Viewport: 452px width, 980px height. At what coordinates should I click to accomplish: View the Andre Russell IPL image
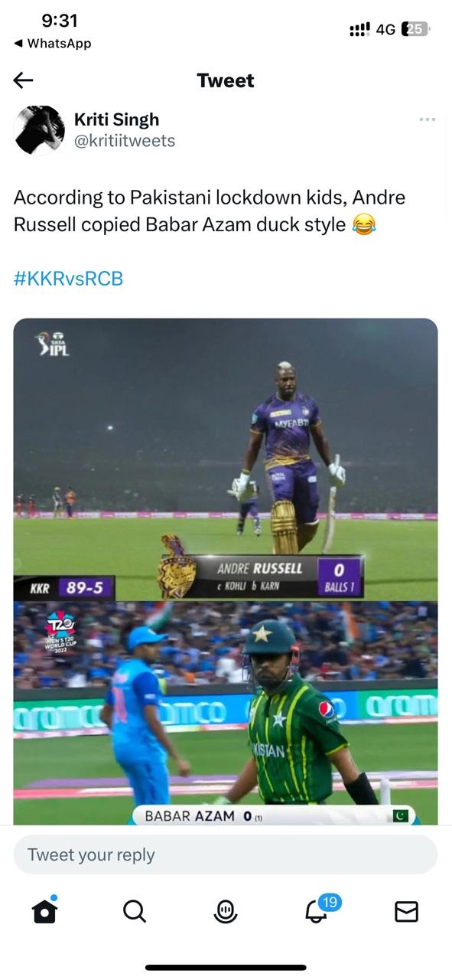(x=226, y=459)
